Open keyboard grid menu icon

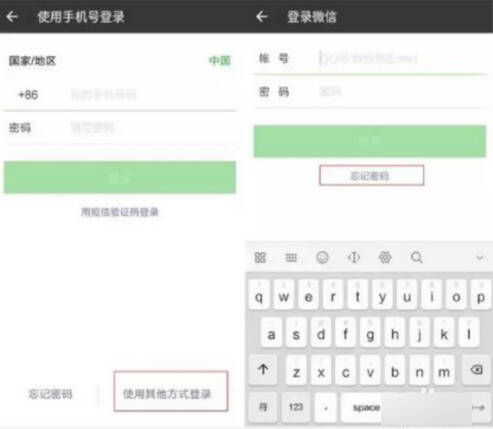260,257
